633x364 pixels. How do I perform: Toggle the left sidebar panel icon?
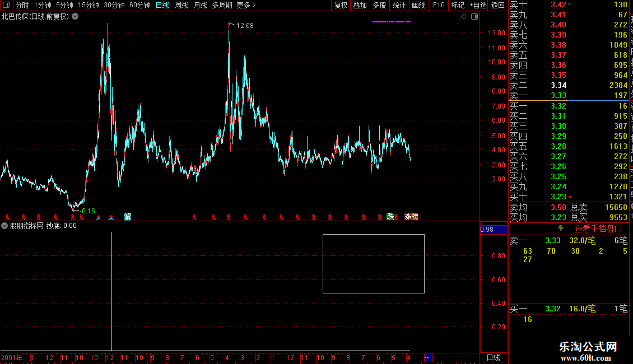click(x=6, y=5)
